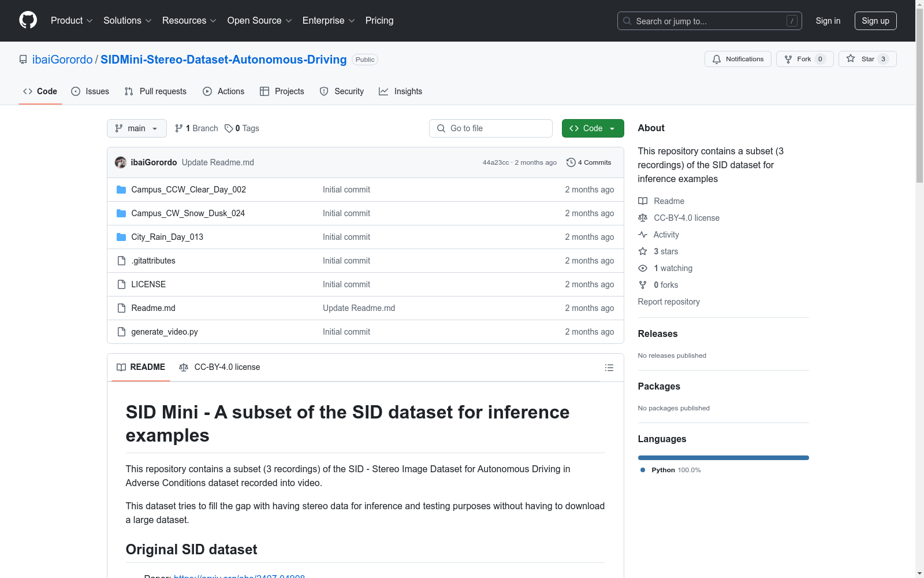Click the fork icon next to 0 forks
Screen dimensions: 924x578
[x=643, y=285]
